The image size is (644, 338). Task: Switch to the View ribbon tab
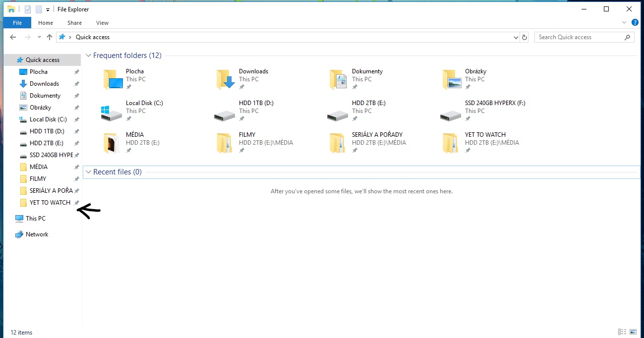coord(102,23)
